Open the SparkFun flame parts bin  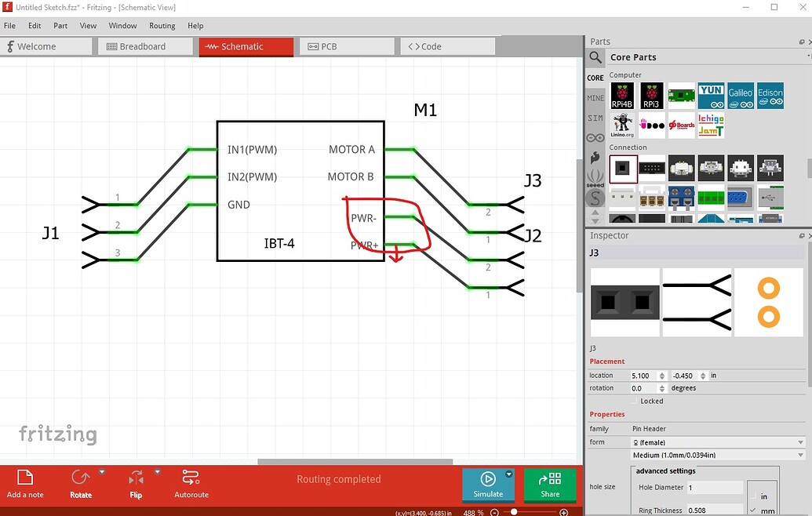pos(595,158)
